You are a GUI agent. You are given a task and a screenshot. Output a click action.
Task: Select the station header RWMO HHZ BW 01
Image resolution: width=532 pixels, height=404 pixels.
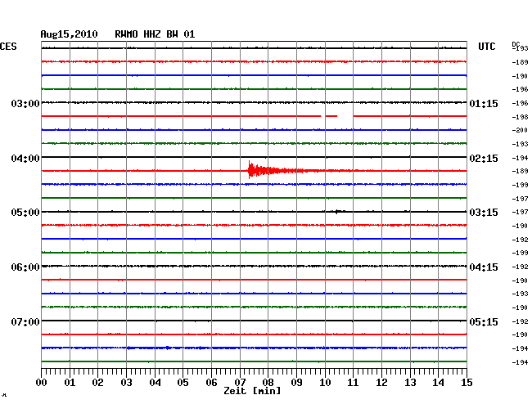(x=155, y=34)
